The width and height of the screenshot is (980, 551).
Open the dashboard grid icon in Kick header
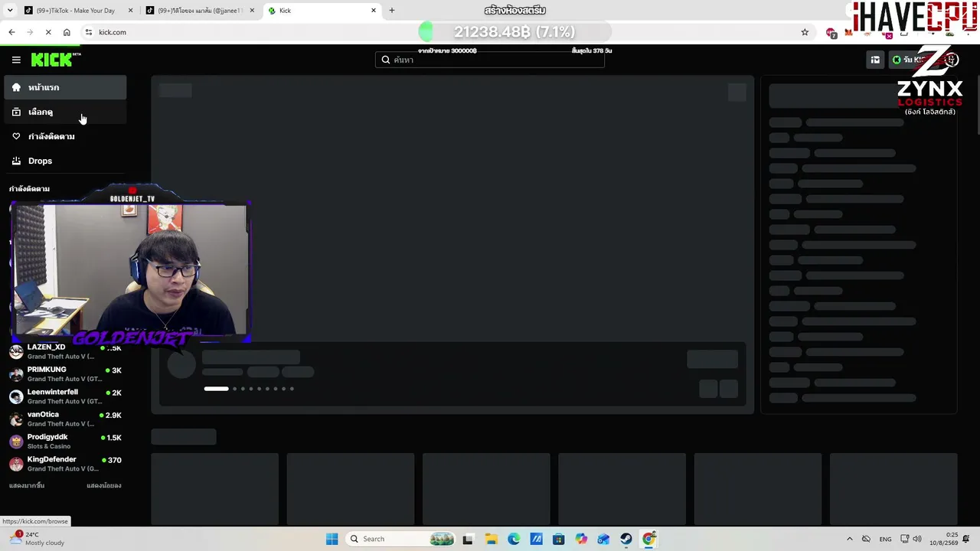coord(875,60)
